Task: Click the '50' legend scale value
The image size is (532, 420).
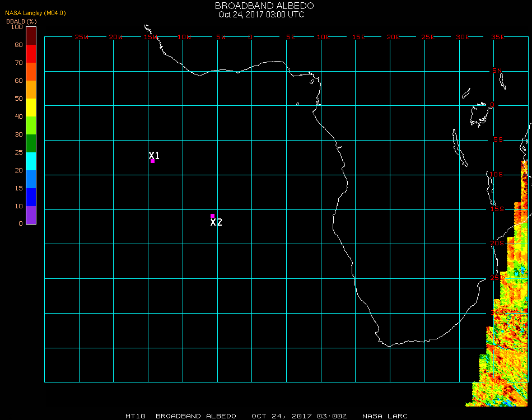Action: 18,99
